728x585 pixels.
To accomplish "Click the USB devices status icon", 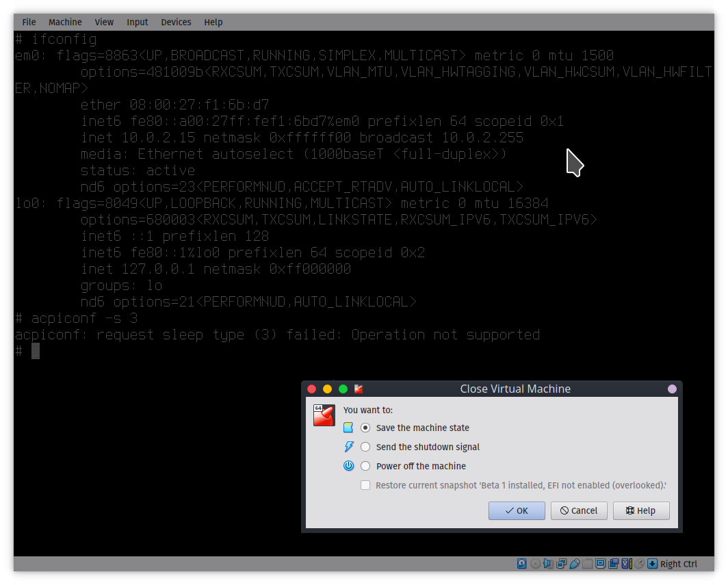I will point(575,564).
